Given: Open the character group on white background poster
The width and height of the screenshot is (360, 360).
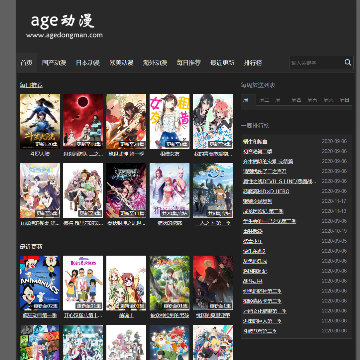Looking at the screenshot, I should click(x=83, y=190).
